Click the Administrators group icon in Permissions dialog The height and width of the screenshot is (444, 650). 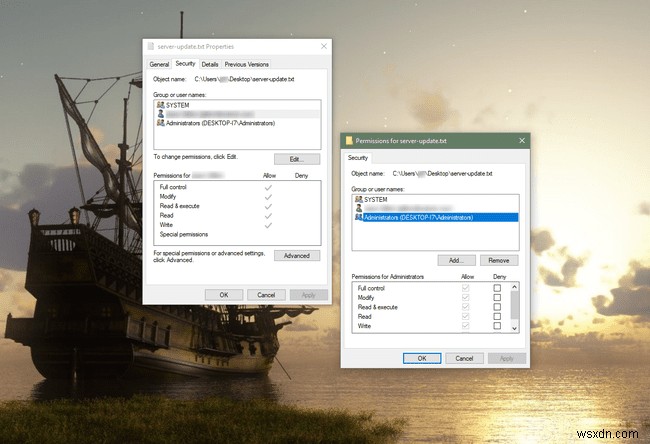[x=359, y=217]
